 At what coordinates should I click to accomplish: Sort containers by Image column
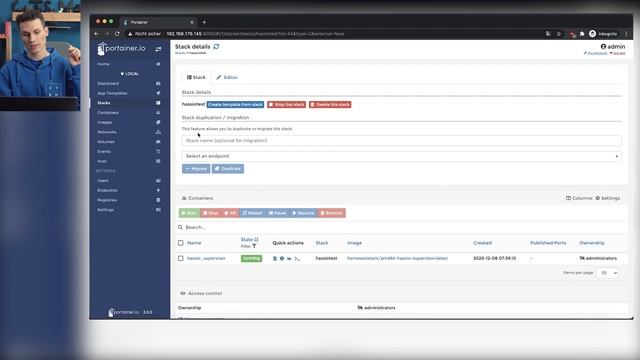[354, 243]
